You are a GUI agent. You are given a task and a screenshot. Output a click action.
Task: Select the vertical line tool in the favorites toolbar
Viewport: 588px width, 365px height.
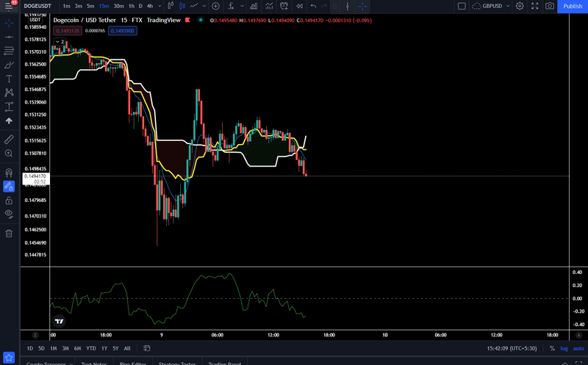point(348,6)
